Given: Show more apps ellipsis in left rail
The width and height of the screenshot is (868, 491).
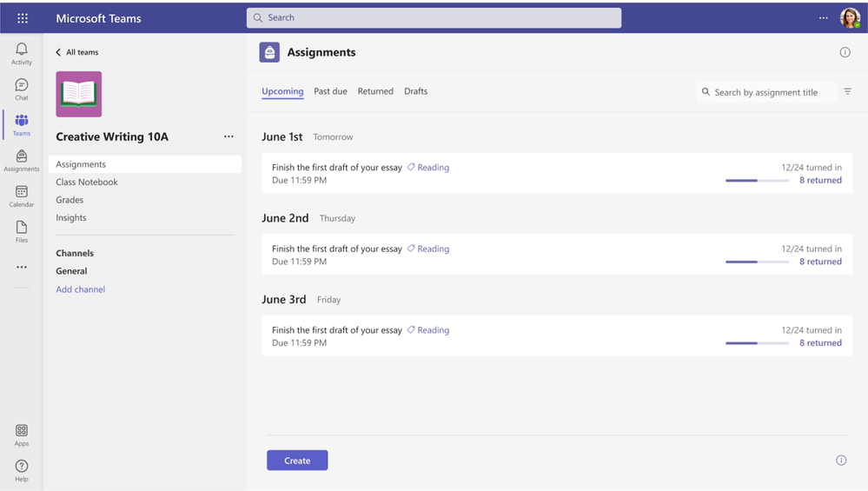Looking at the screenshot, I should [22, 267].
